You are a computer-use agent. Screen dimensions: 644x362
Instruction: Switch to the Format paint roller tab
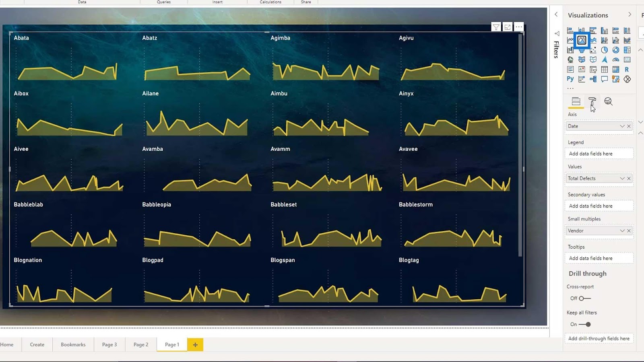click(x=592, y=101)
